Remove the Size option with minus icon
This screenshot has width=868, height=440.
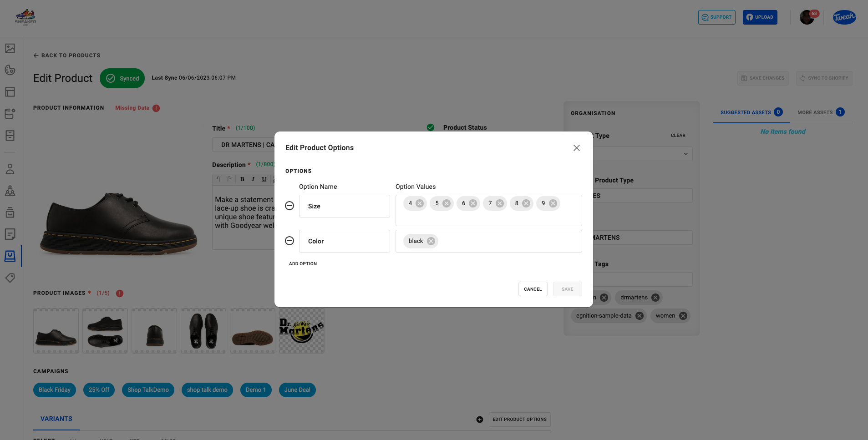(289, 206)
